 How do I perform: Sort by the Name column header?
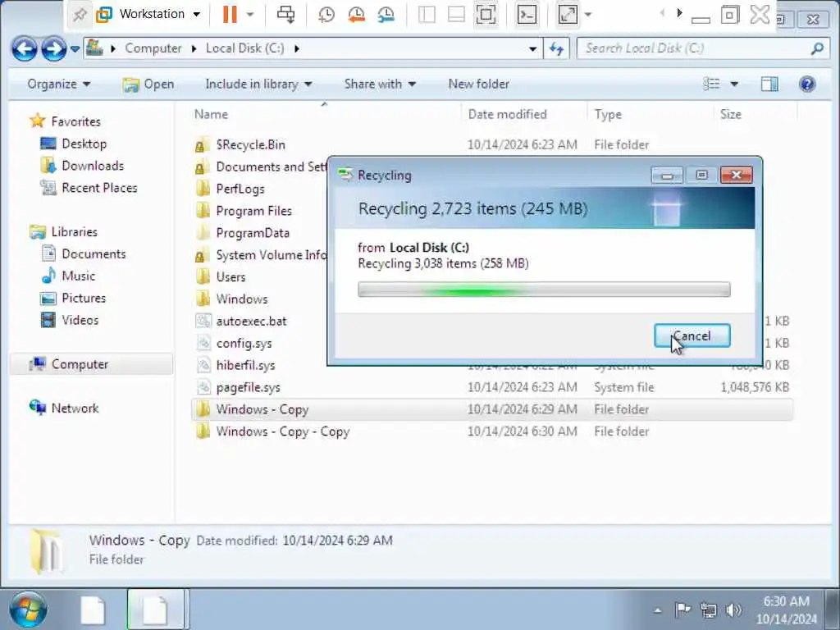pyautogui.click(x=211, y=114)
